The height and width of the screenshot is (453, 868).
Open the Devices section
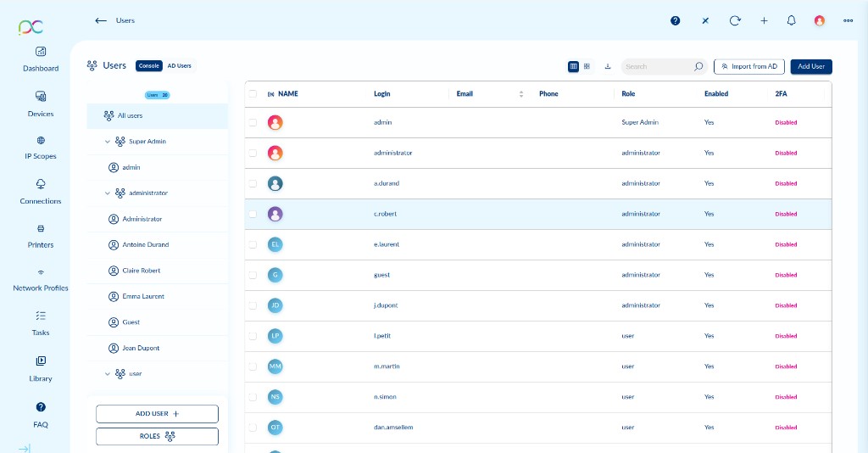click(41, 104)
